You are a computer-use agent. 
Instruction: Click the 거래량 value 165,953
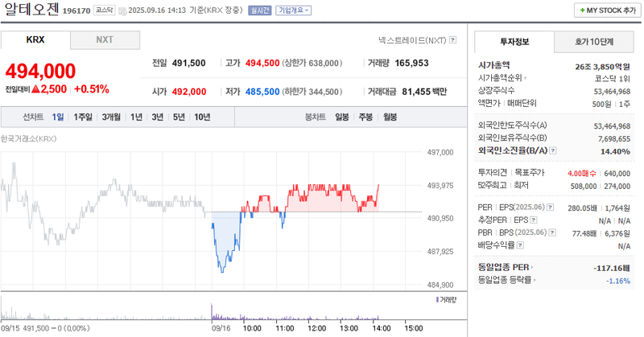coord(411,64)
